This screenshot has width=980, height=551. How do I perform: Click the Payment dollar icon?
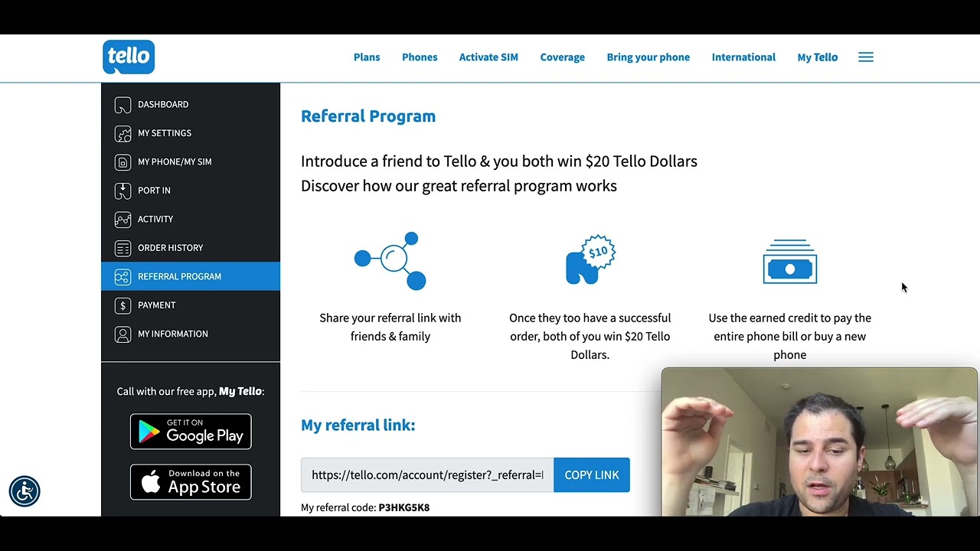click(x=122, y=305)
